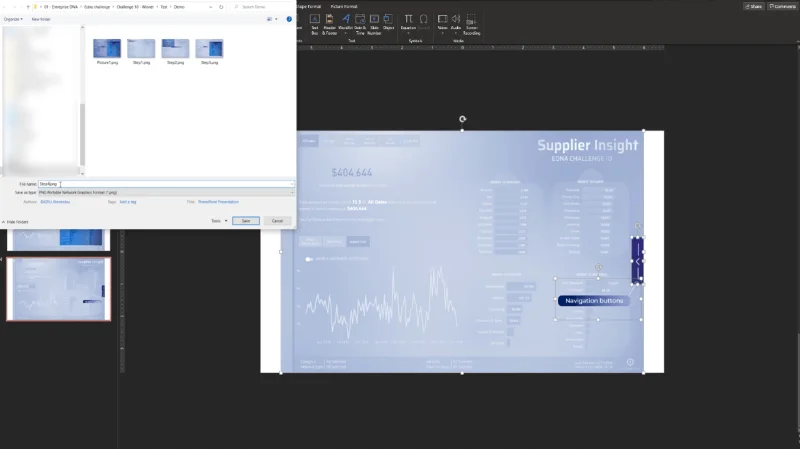
Task: Click the Save button
Action: click(x=246, y=221)
